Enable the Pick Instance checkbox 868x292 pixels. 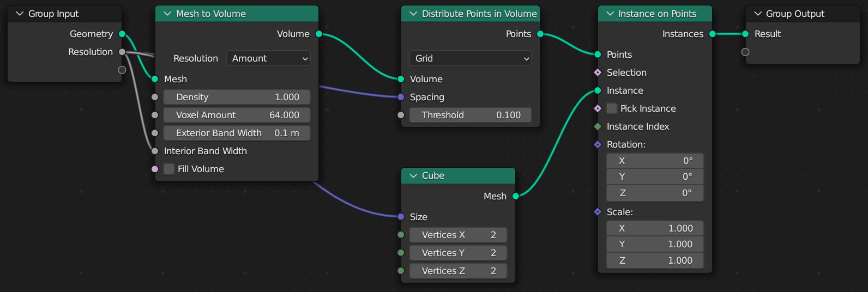(x=612, y=108)
